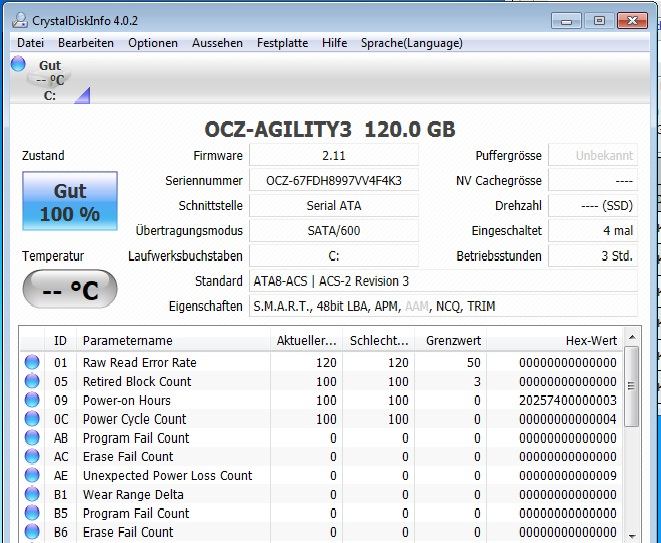Click the Eigenschaften features field

point(443,306)
